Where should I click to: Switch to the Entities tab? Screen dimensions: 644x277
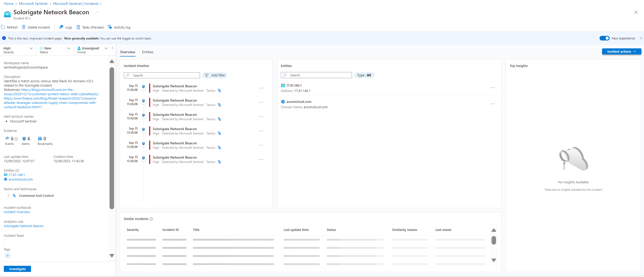[148, 52]
